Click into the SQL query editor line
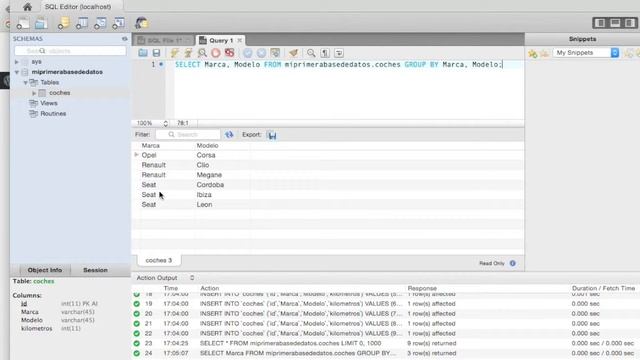The image size is (640, 360). click(x=339, y=64)
